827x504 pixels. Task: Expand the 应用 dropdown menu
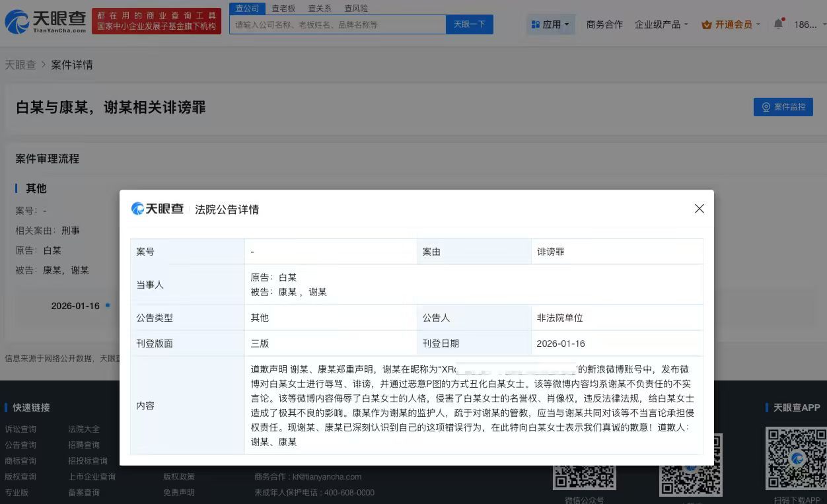pos(551,24)
